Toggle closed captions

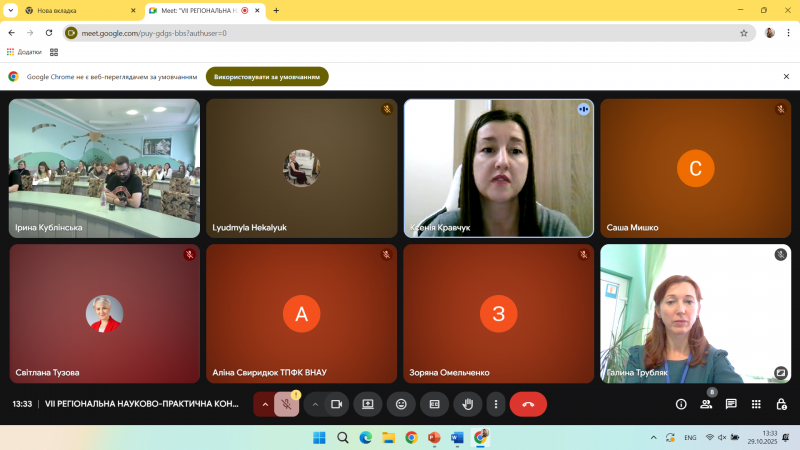433,404
